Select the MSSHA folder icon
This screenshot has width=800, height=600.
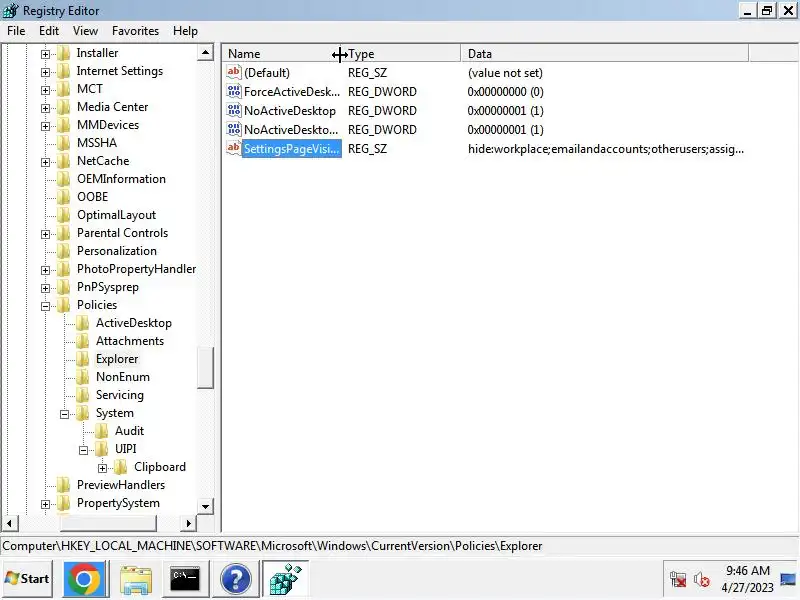click(x=64, y=143)
